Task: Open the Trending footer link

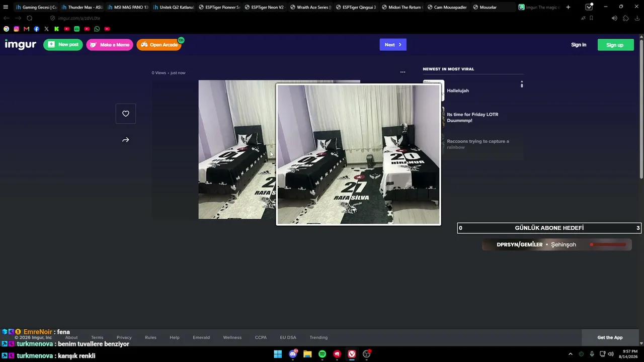Action: point(318,337)
